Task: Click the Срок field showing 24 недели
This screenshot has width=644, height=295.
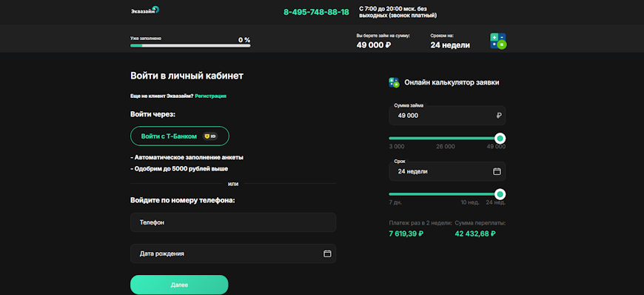Action: 447,171
